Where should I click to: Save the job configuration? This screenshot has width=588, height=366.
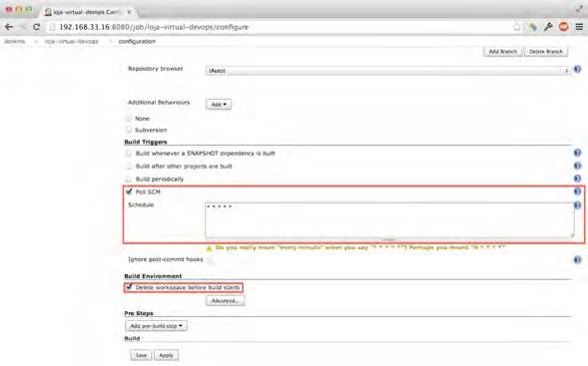coord(141,355)
